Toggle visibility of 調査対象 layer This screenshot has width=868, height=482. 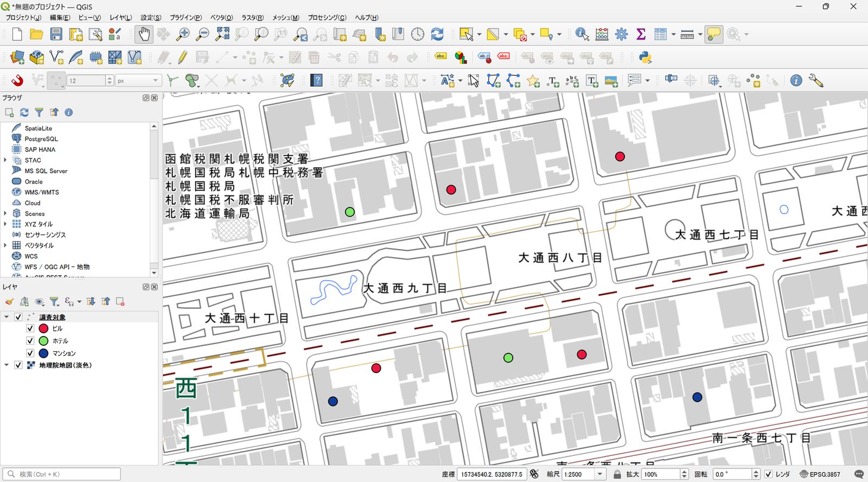18,317
